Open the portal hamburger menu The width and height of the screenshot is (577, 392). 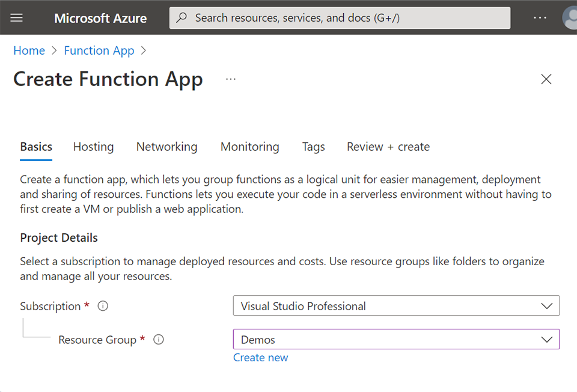click(x=17, y=18)
